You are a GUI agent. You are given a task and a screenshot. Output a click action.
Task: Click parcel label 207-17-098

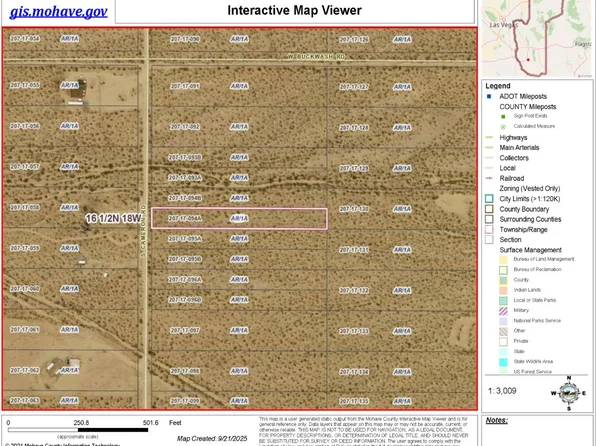click(x=185, y=371)
